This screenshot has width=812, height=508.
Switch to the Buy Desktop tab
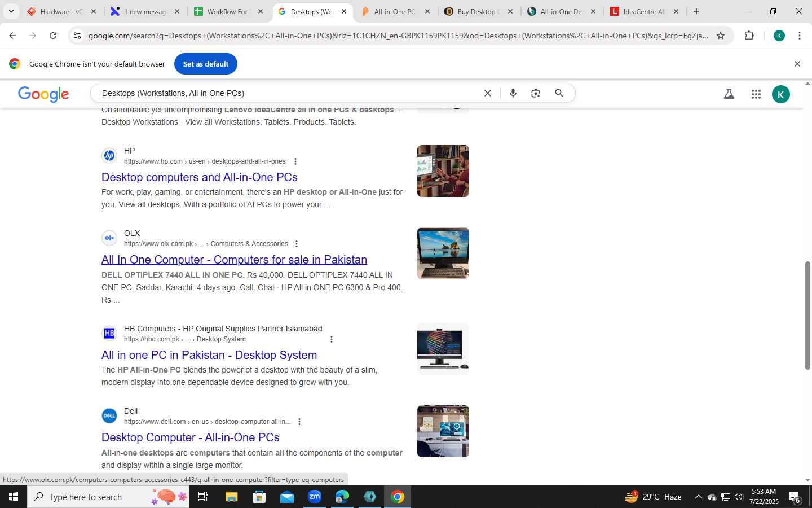coord(478,11)
